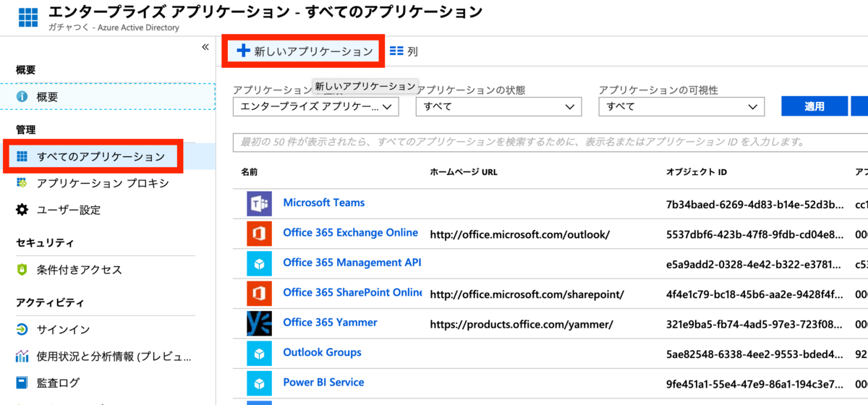Image resolution: width=868 pixels, height=405 pixels.
Task: Click the Office 365 Yammer icon
Action: coord(258,324)
